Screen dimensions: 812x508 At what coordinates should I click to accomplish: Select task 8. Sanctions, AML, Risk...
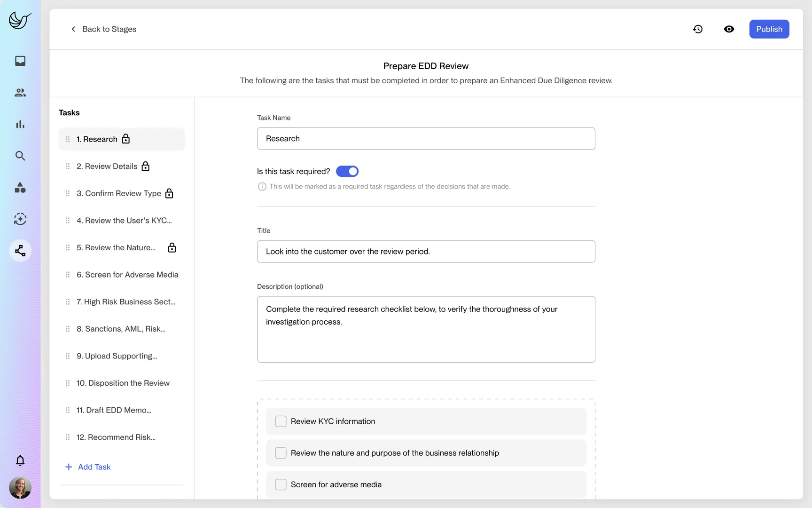point(122,329)
